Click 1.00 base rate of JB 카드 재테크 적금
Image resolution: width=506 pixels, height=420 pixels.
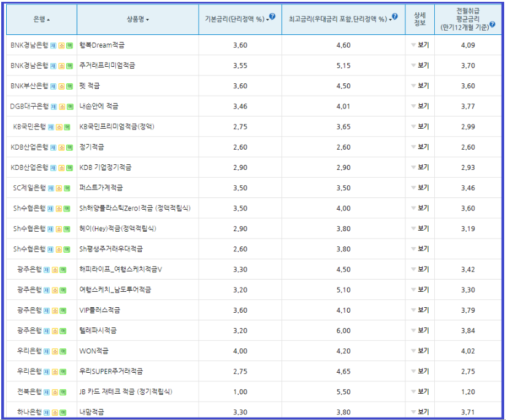[240, 392]
